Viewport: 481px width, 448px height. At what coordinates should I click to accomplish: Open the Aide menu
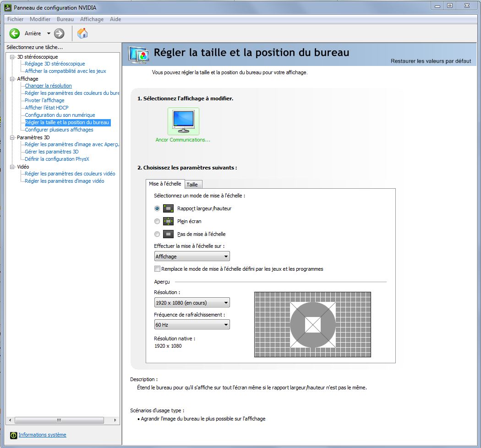115,19
